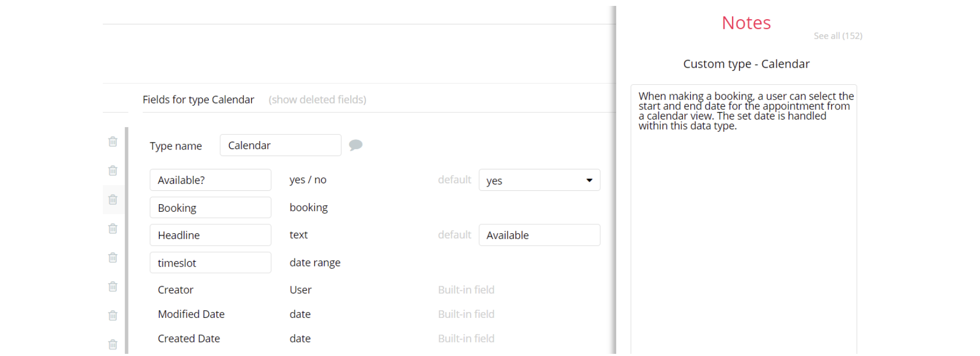The height and width of the screenshot is (356, 980).
Task: Click the 'timeslot' field name box
Action: 210,263
